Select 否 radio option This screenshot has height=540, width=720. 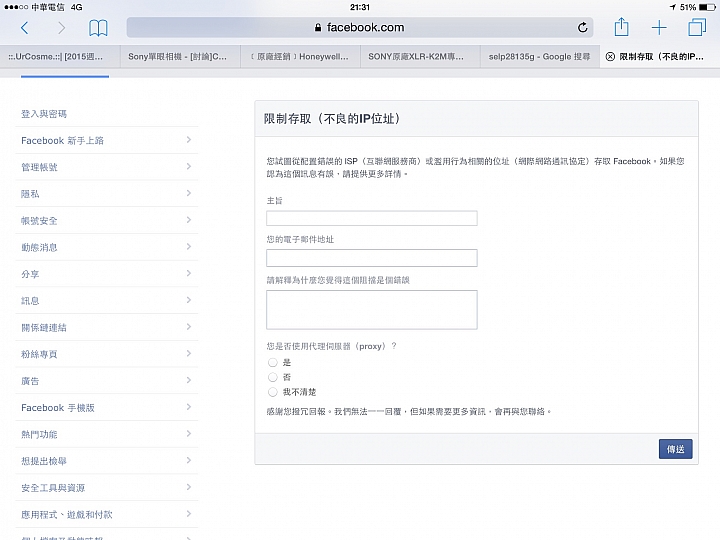[x=273, y=377]
